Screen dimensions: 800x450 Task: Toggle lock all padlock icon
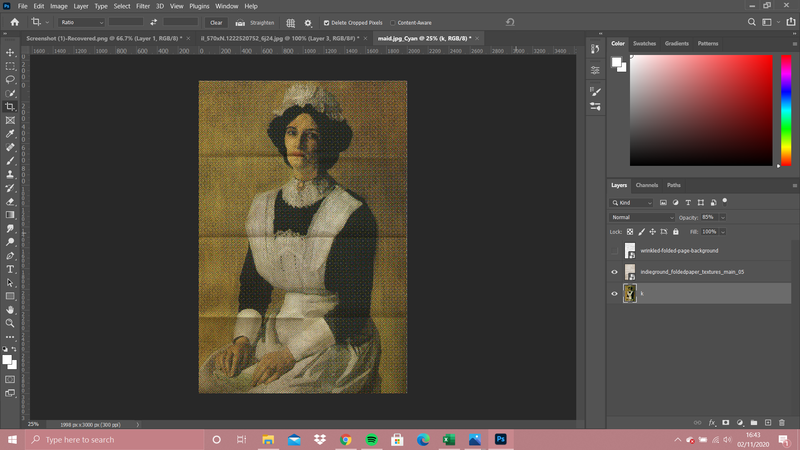click(x=676, y=232)
